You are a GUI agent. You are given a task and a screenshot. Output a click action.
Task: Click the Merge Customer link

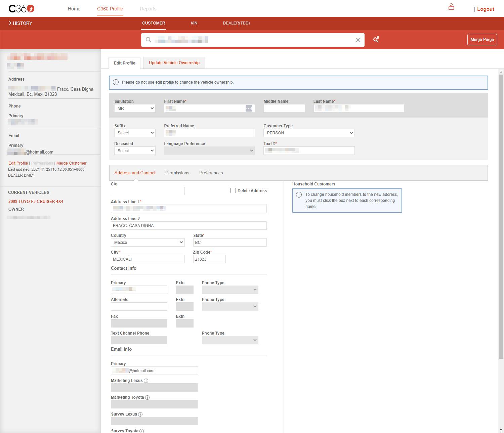coord(72,163)
